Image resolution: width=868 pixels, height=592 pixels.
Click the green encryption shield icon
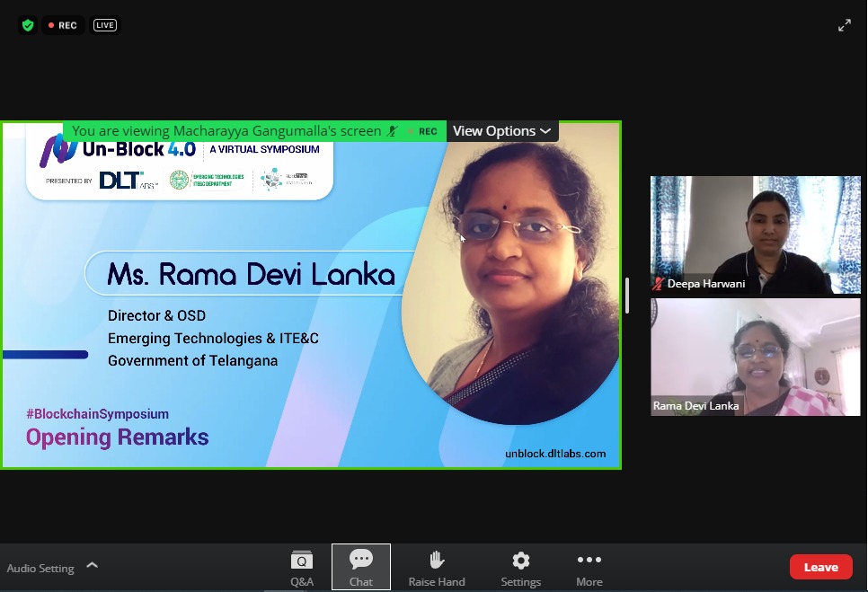coord(28,25)
